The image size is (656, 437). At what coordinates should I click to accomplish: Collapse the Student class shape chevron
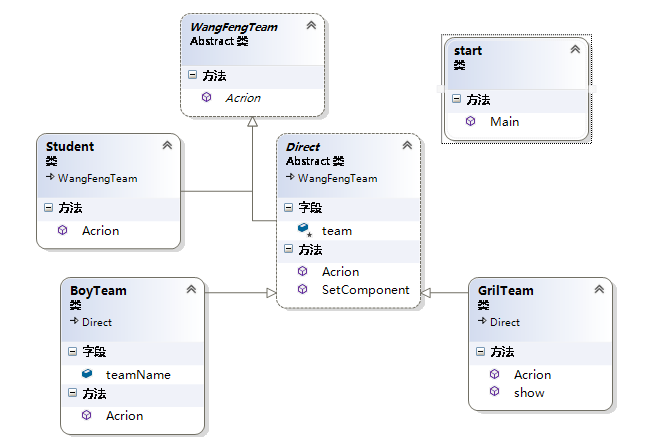click(x=167, y=145)
